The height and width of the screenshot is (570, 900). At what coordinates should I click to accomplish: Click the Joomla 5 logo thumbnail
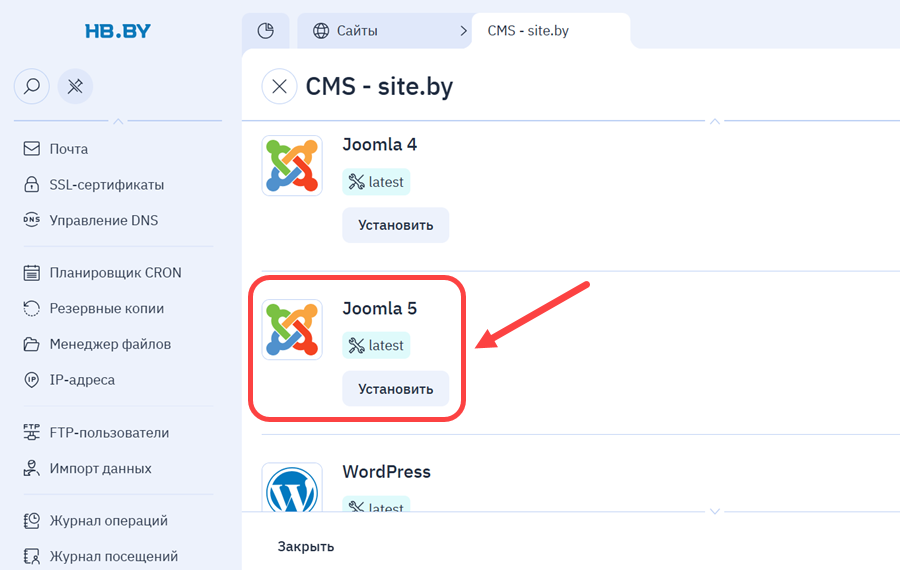[292, 329]
